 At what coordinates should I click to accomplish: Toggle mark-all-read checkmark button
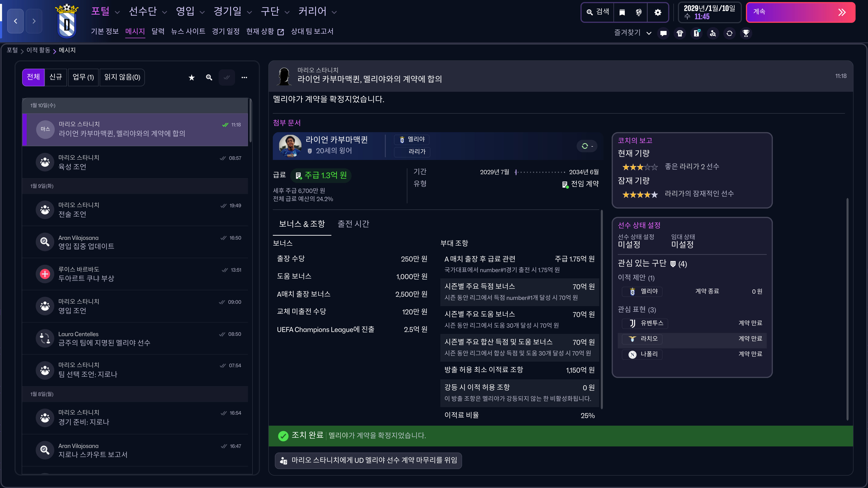(227, 78)
